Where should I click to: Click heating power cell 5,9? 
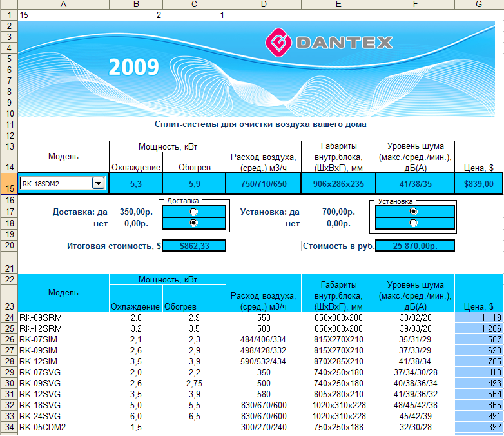pyautogui.click(x=194, y=184)
